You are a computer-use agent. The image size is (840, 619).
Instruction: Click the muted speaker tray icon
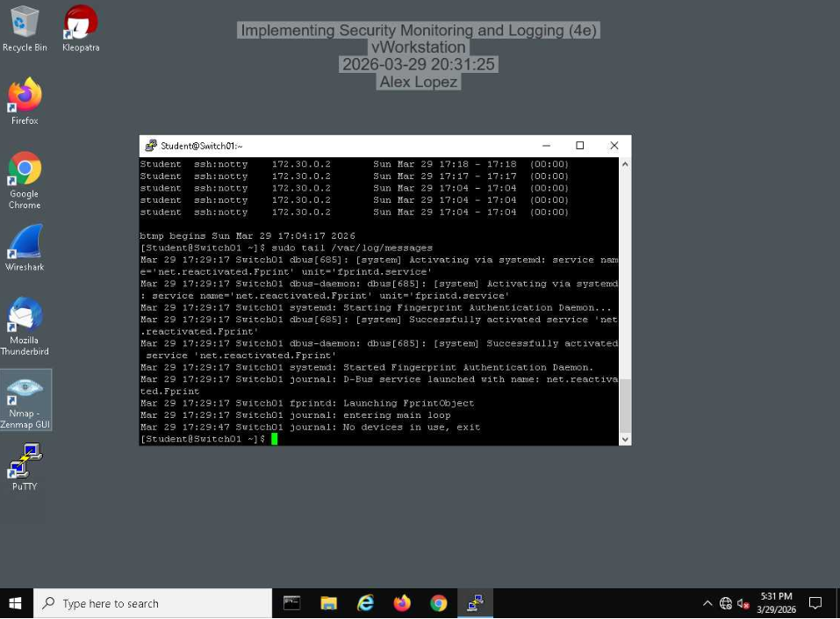pos(744,603)
